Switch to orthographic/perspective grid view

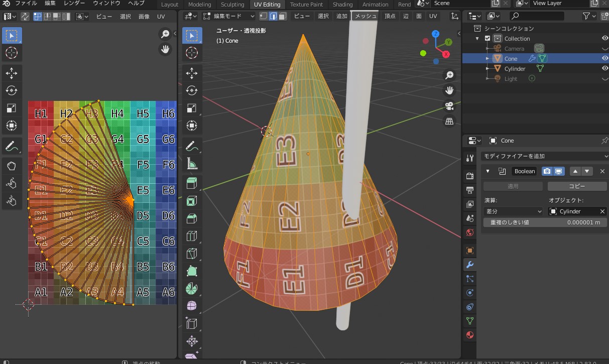point(449,121)
